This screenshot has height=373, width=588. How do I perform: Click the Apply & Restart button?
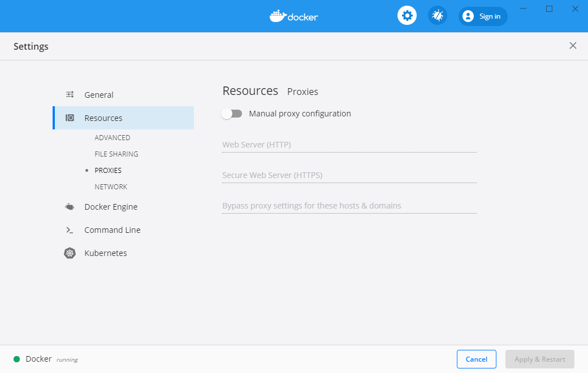[x=539, y=359]
